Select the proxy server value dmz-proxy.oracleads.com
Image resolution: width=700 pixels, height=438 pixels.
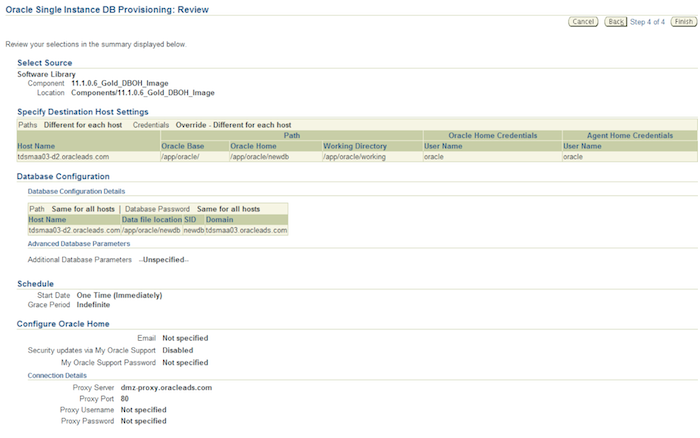pos(165,387)
